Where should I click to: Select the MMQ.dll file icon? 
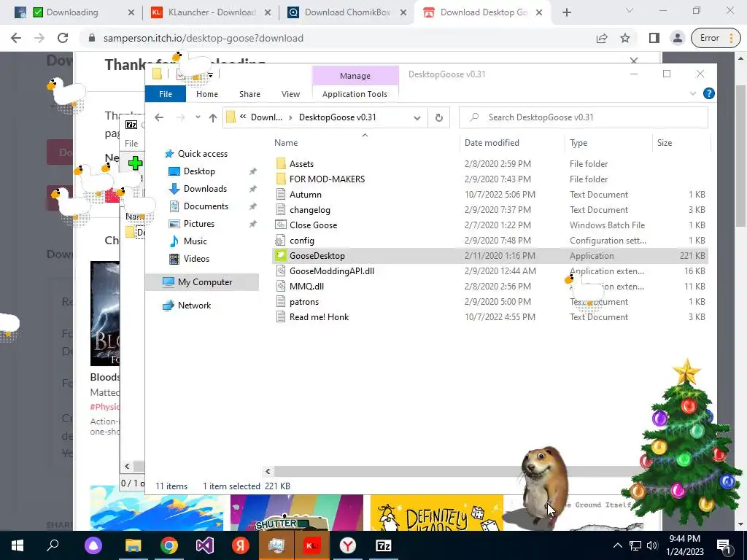[x=281, y=286]
